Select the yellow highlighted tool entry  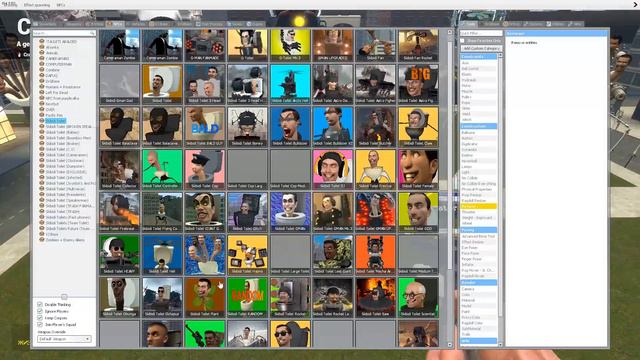coord(478,207)
